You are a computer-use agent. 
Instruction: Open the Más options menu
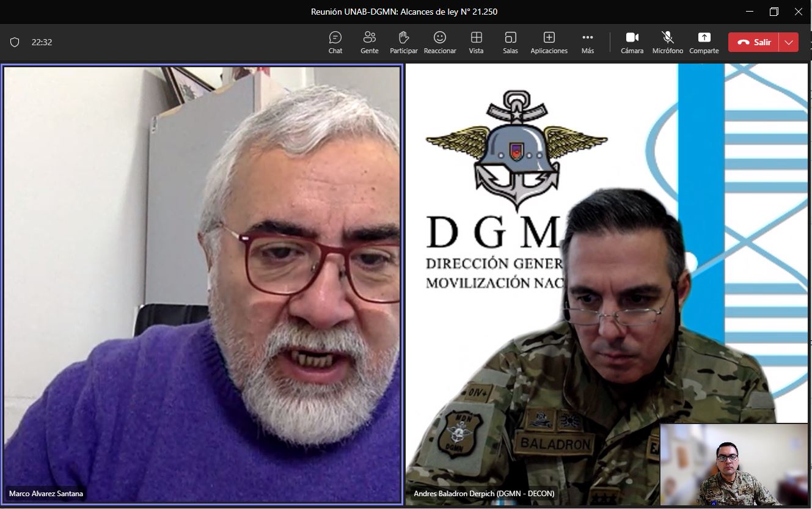coord(587,42)
